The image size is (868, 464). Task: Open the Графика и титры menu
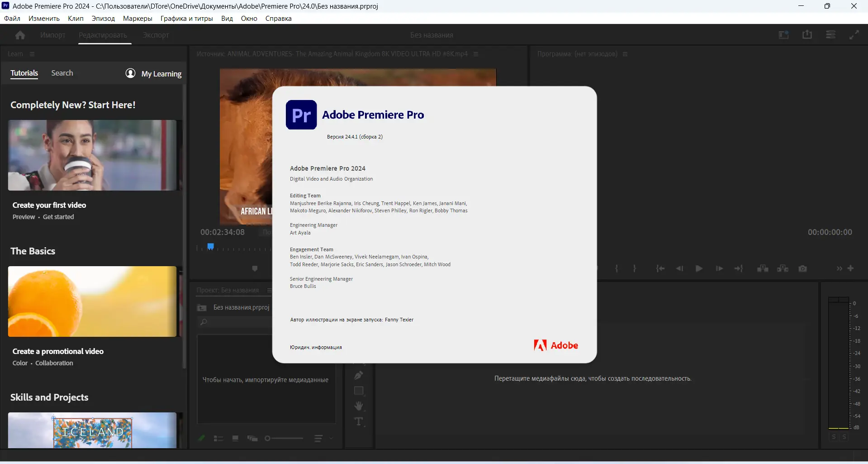[x=186, y=19]
